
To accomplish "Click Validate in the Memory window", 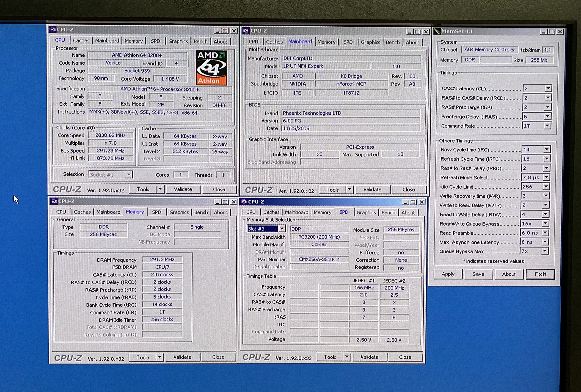I will [x=182, y=357].
